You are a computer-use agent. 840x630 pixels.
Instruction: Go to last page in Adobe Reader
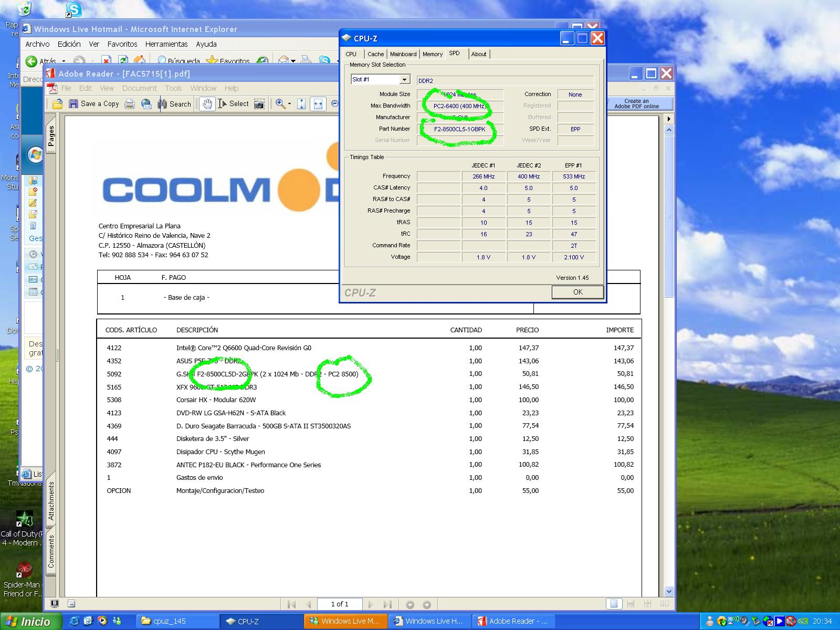pyautogui.click(x=387, y=604)
